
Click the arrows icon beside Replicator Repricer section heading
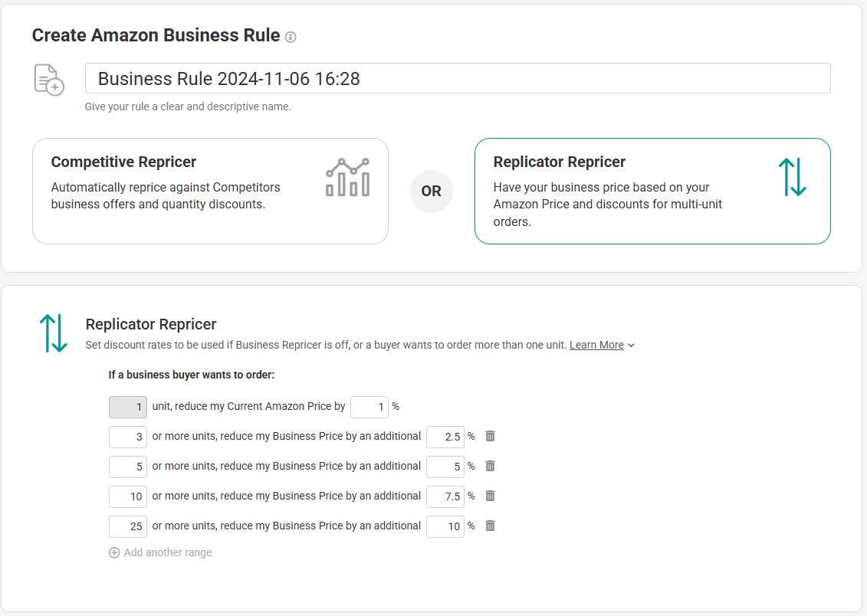coord(54,333)
